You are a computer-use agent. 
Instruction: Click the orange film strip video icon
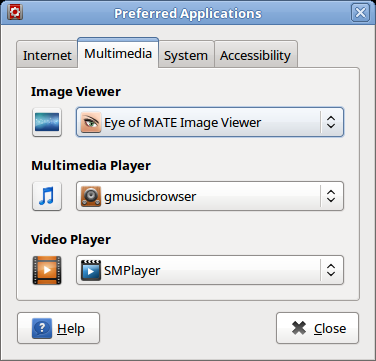pos(47,270)
